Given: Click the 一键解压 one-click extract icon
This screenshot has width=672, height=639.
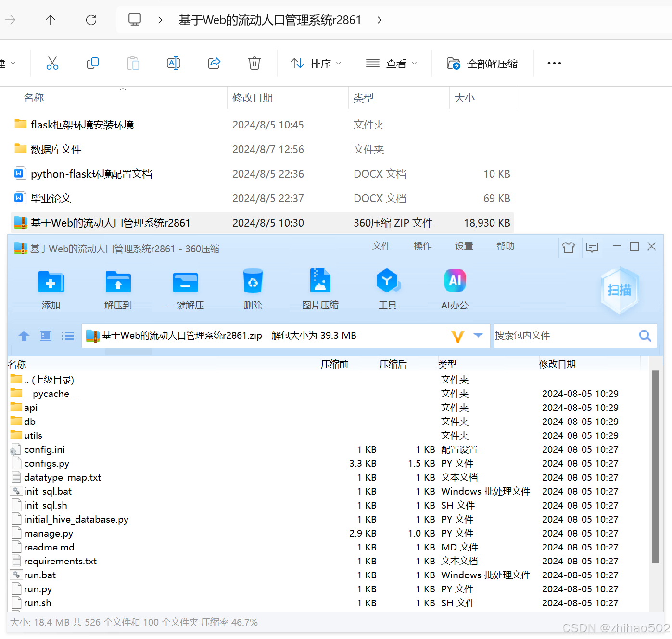Looking at the screenshot, I should click(x=186, y=282).
